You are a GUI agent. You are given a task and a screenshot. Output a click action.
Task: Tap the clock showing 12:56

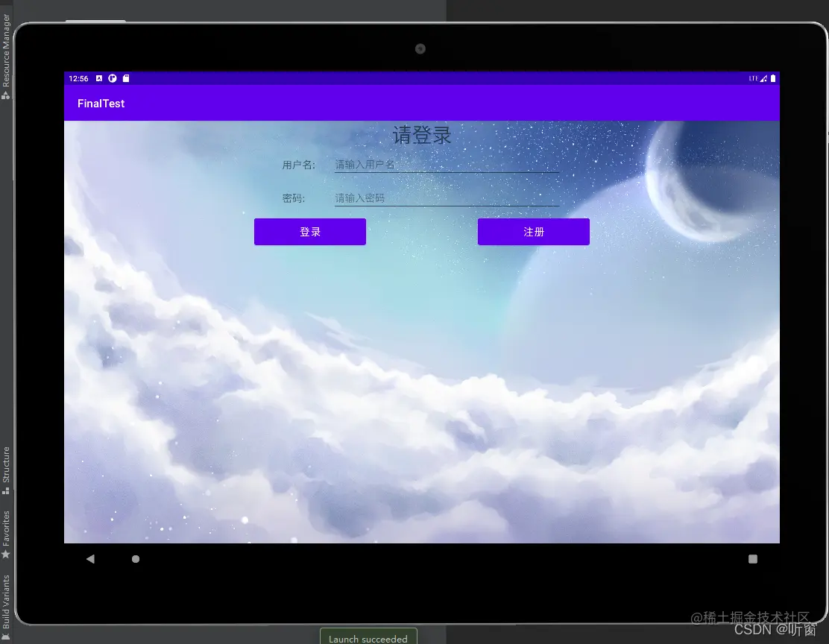pos(78,78)
